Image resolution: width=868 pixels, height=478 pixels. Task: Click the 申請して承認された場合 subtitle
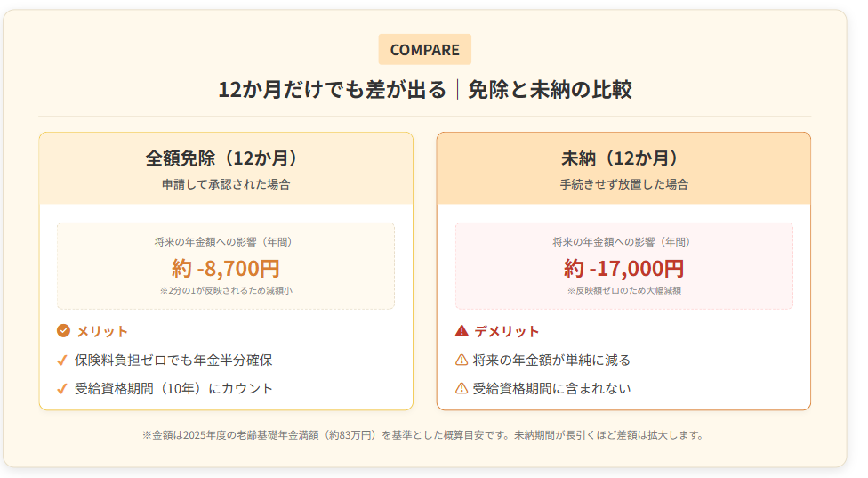click(226, 185)
